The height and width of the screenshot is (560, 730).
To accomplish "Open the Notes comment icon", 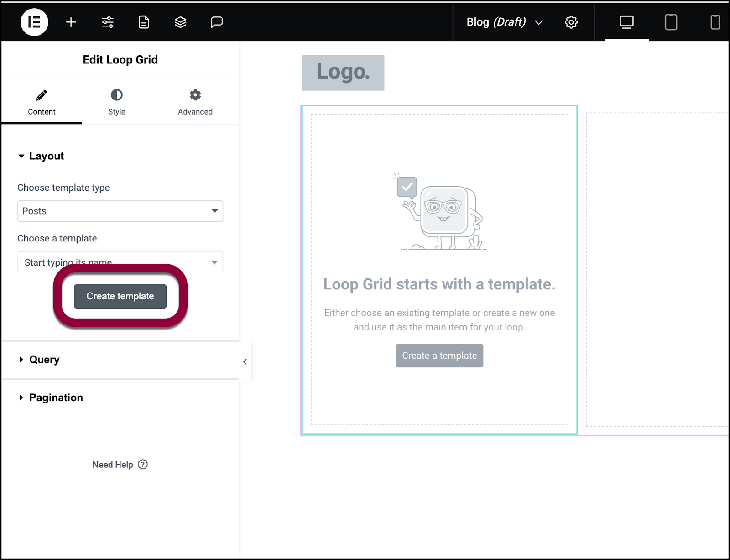I will coord(217,22).
